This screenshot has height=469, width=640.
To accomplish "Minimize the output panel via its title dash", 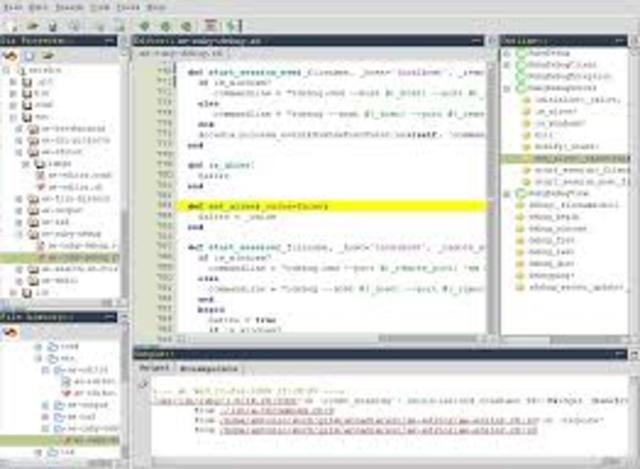I will 620,353.
